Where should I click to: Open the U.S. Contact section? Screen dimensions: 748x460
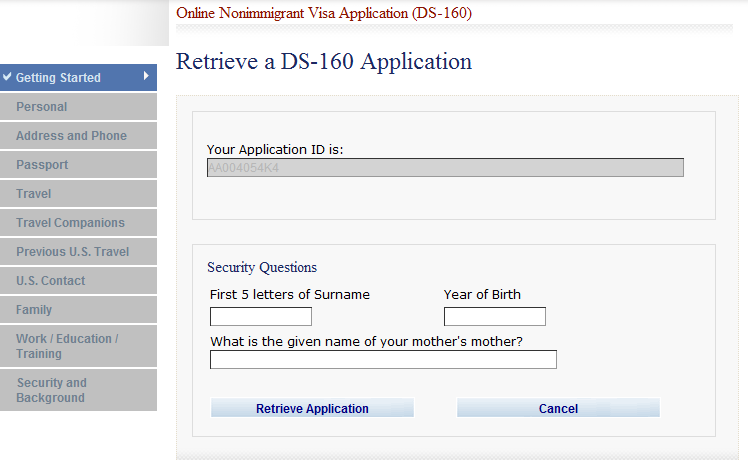(x=50, y=281)
